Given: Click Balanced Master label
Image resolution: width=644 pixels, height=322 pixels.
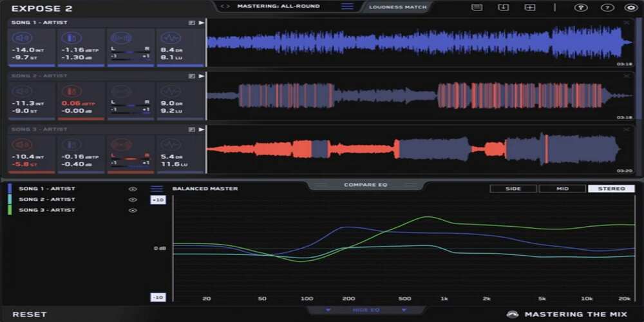Looking at the screenshot, I should [205, 189].
